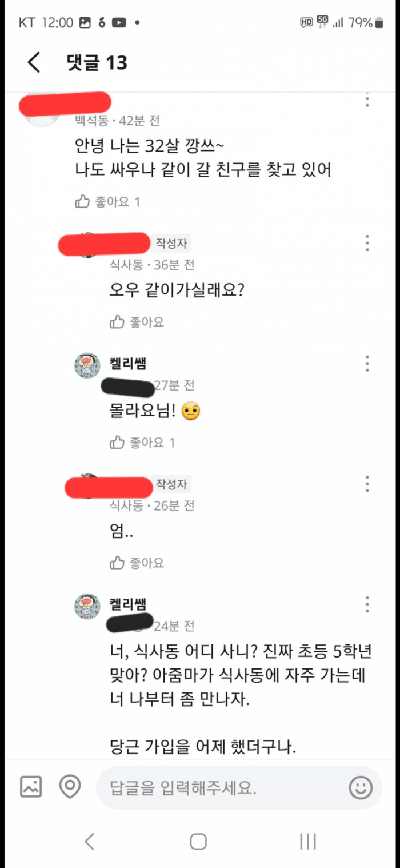Like the '안녕 나는 32살 깡쓰~' comment
This screenshot has width=400, height=868.
click(x=107, y=202)
